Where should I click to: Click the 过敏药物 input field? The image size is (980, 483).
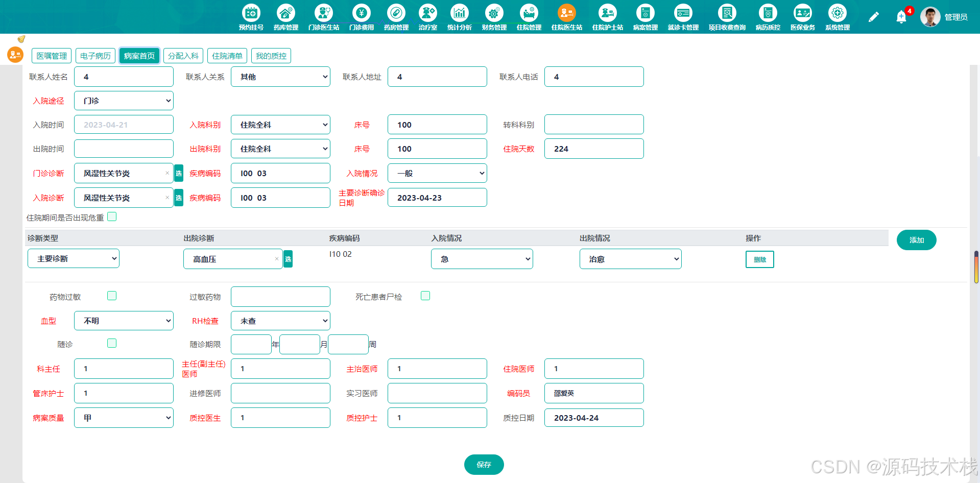coord(280,297)
